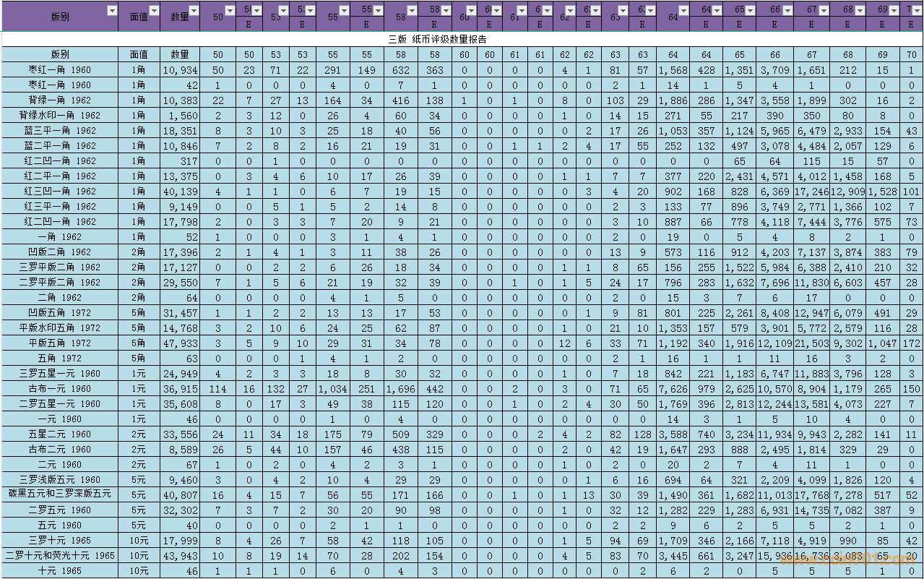Open the 66 E column filter dropdown
Image resolution: width=924 pixels, height=579 pixels.
(787, 10)
